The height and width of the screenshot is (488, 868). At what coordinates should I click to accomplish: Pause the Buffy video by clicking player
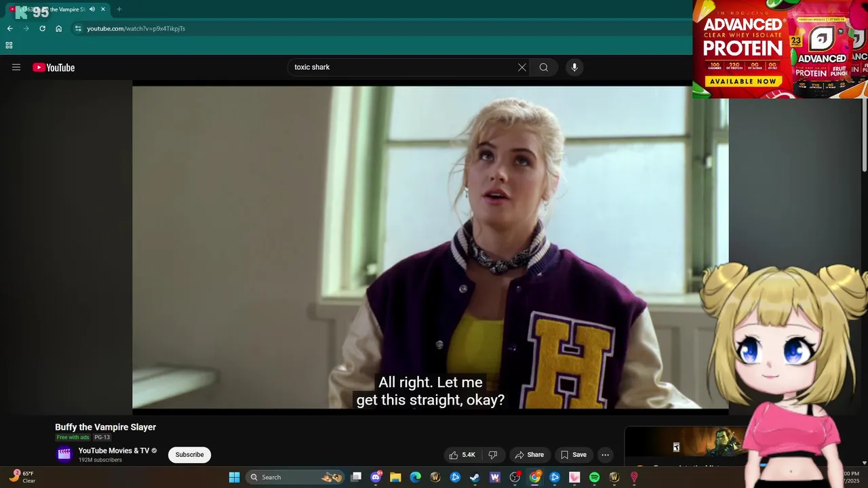pos(430,247)
